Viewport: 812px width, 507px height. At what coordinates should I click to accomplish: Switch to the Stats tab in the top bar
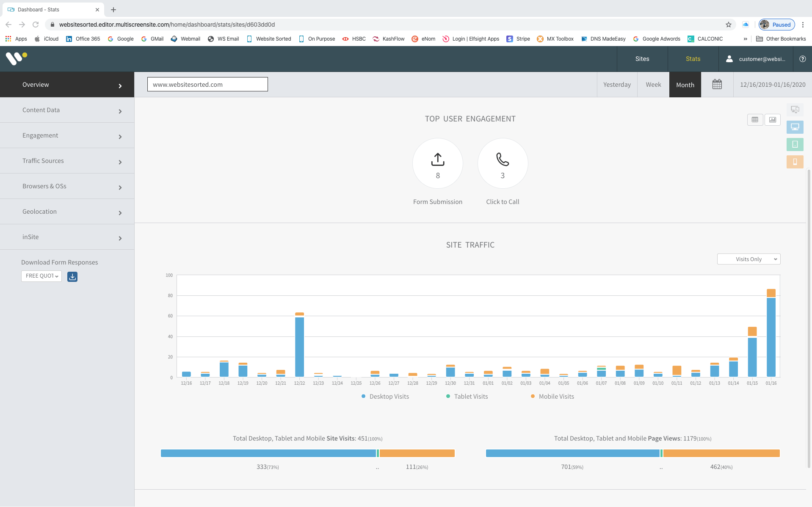pyautogui.click(x=693, y=59)
